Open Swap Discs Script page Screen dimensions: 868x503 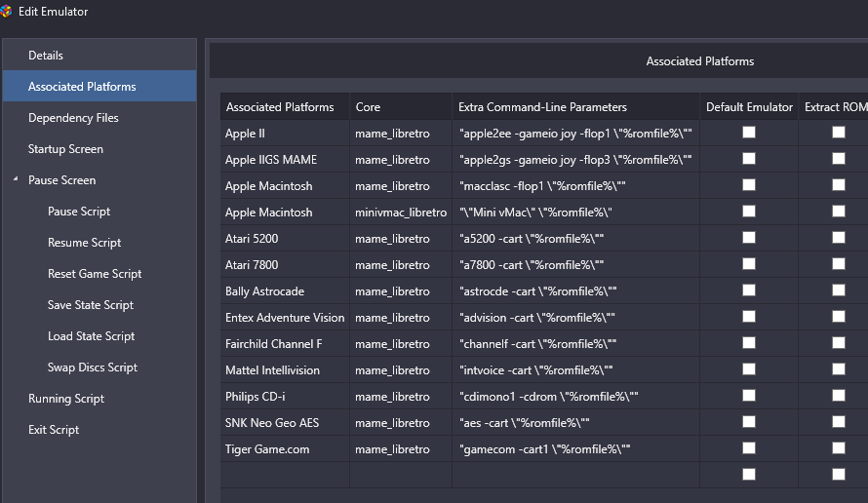pyautogui.click(x=93, y=368)
